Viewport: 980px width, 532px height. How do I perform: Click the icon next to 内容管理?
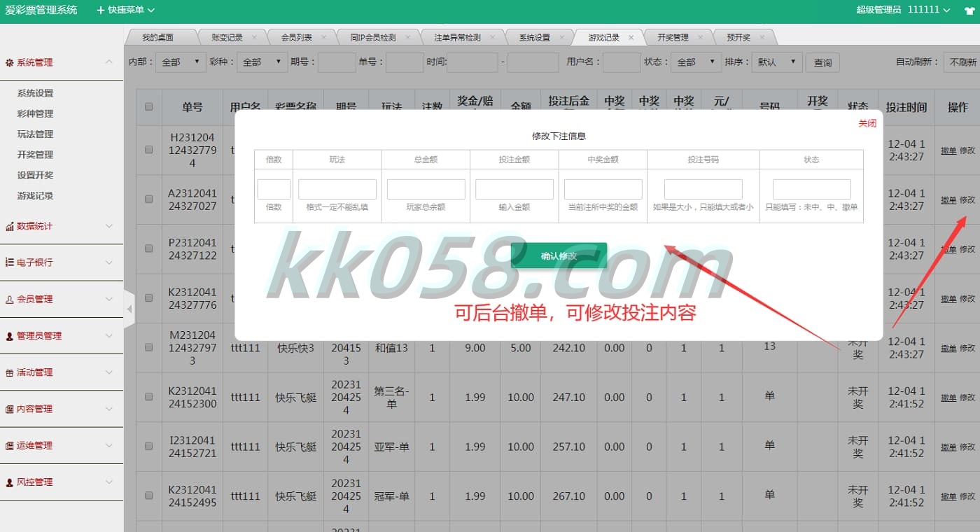(9, 409)
